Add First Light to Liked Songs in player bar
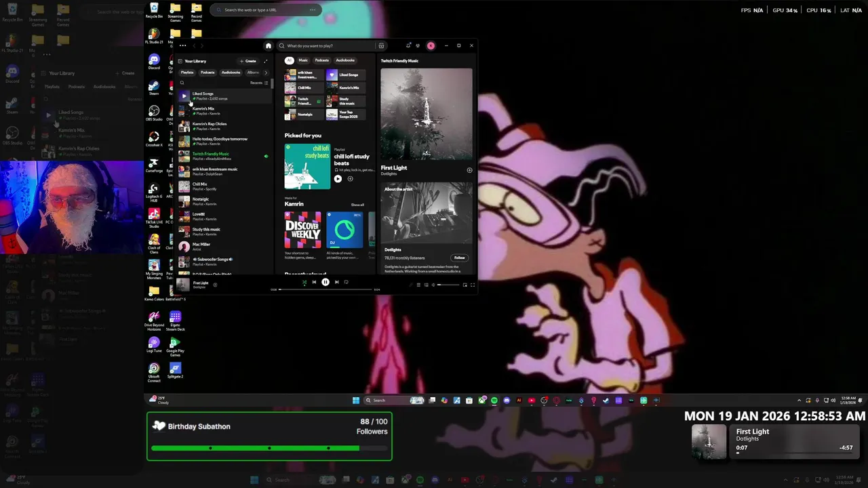This screenshot has width=868, height=488. tap(215, 285)
